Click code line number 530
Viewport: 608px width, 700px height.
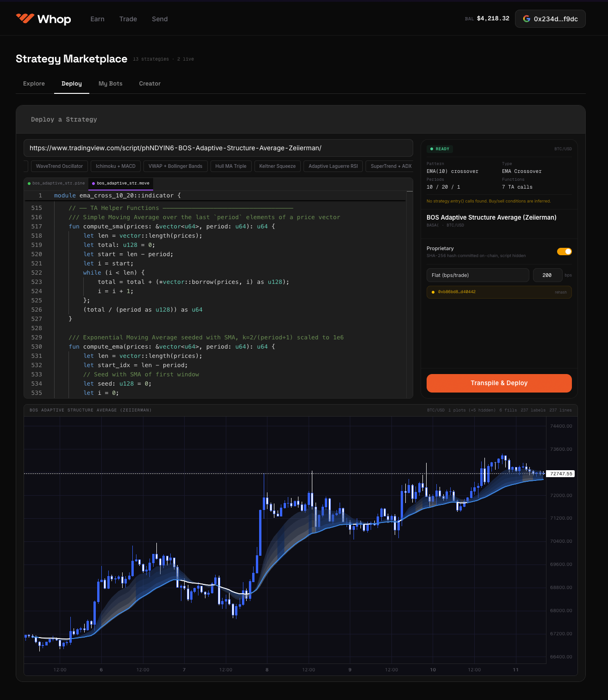click(37, 347)
